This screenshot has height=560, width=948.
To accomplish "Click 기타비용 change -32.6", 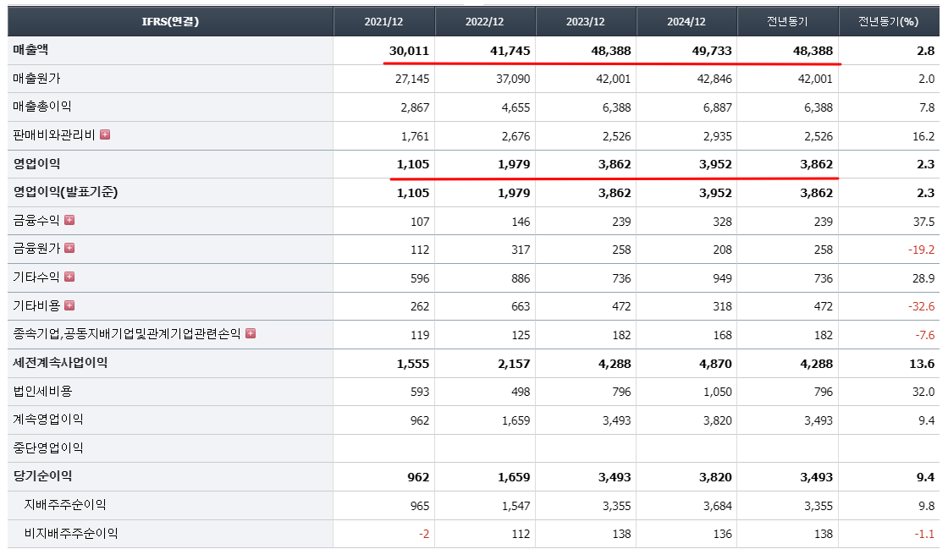I will pos(922,306).
